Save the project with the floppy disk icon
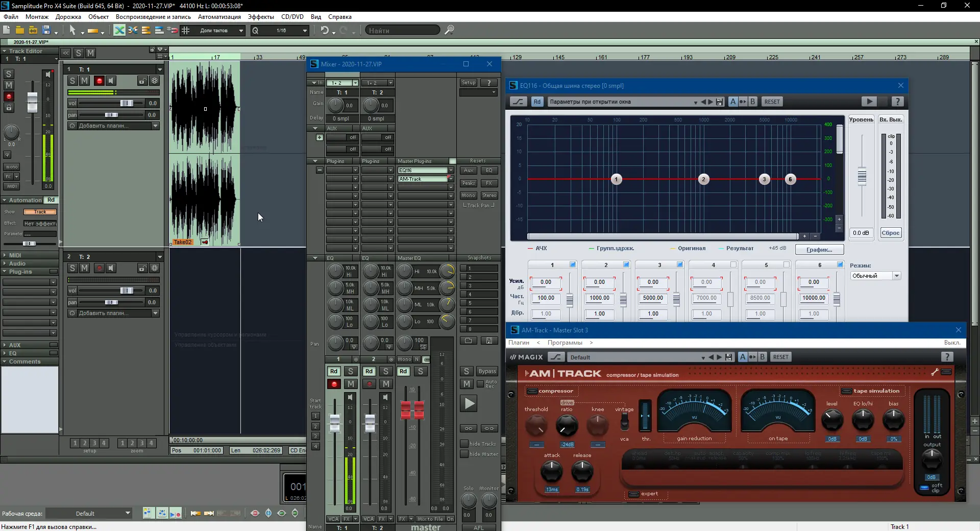Viewport: 980px width, 531px height. [x=46, y=30]
